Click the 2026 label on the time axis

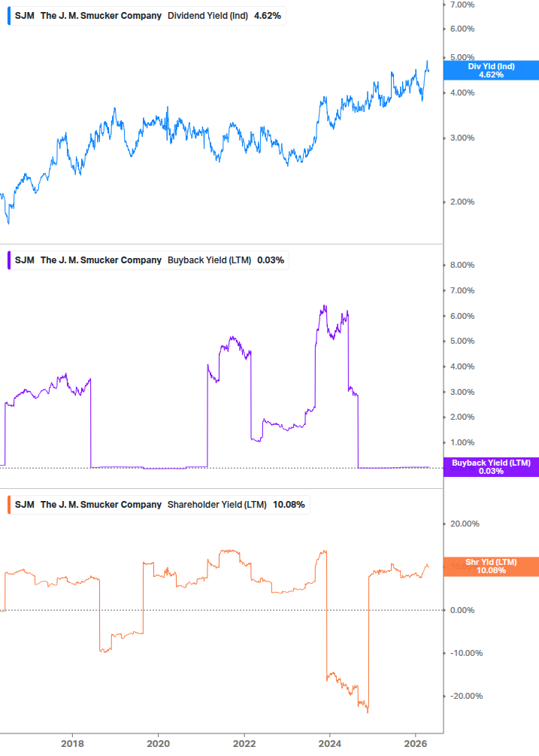[416, 744]
